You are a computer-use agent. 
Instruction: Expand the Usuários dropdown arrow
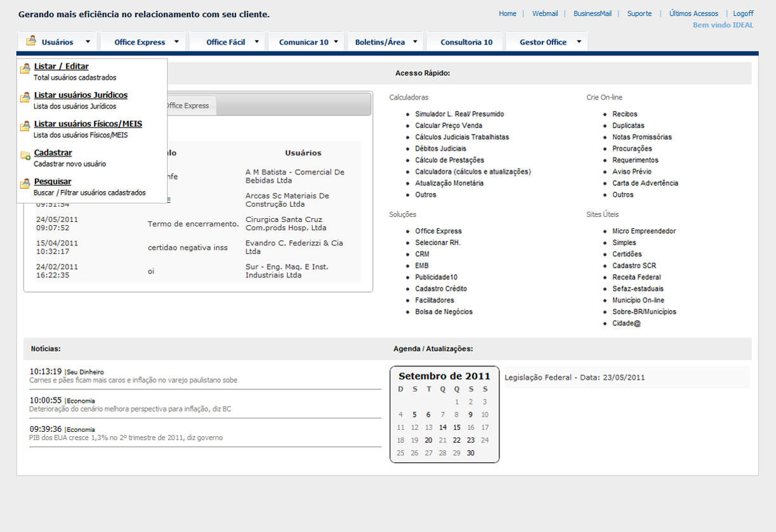click(88, 42)
